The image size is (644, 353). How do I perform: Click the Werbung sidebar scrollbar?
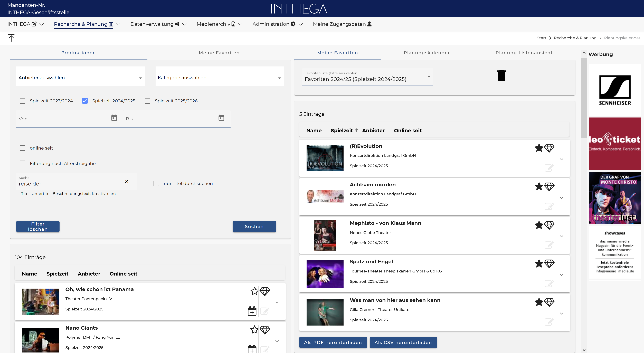(584, 98)
